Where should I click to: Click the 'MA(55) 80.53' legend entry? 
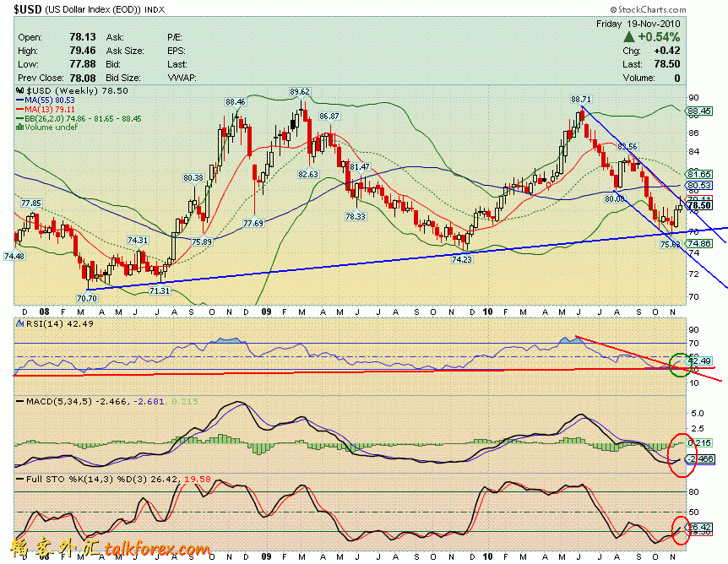46,100
